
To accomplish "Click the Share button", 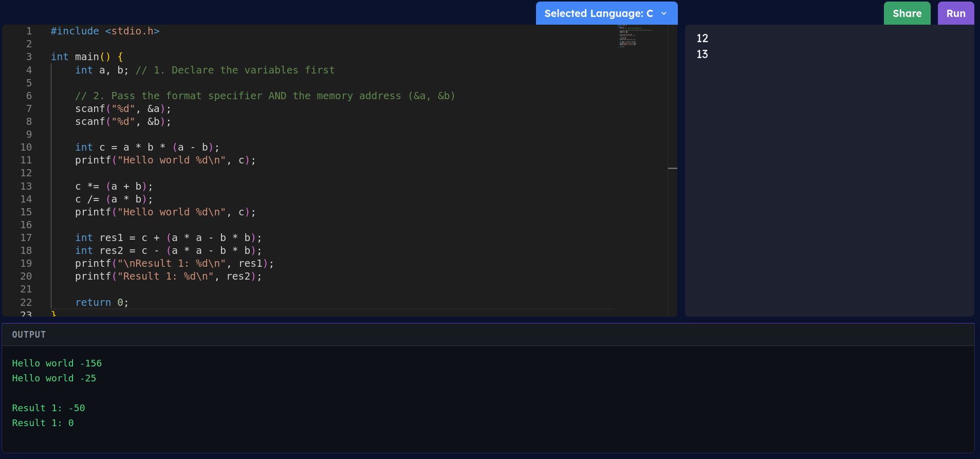I will tap(907, 13).
